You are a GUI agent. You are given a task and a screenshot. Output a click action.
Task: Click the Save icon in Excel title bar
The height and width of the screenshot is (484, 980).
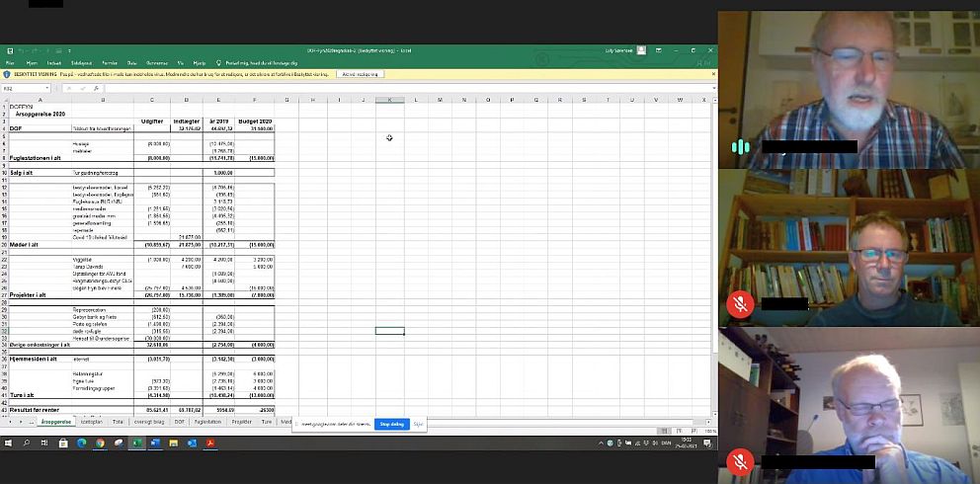(x=9, y=50)
